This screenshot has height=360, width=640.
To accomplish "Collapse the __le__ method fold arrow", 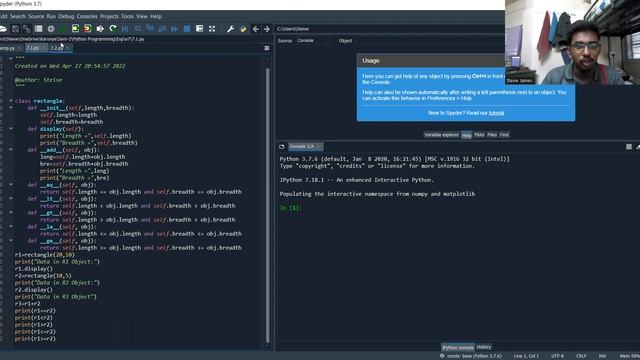I will pyautogui.click(x=11, y=227).
